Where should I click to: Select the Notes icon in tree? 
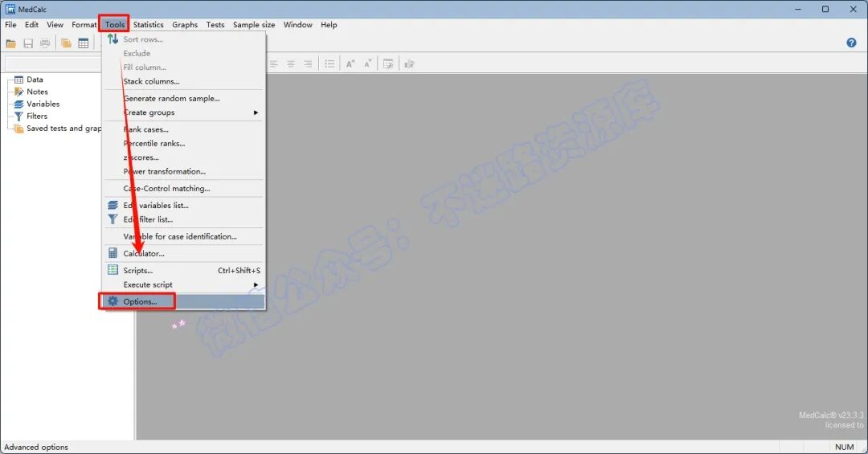[18, 92]
